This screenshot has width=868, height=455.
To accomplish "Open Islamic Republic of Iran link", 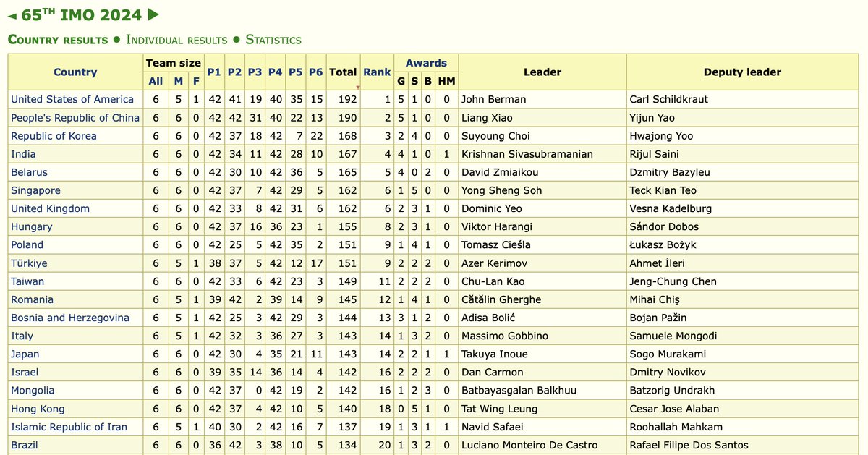I will tap(69, 427).
